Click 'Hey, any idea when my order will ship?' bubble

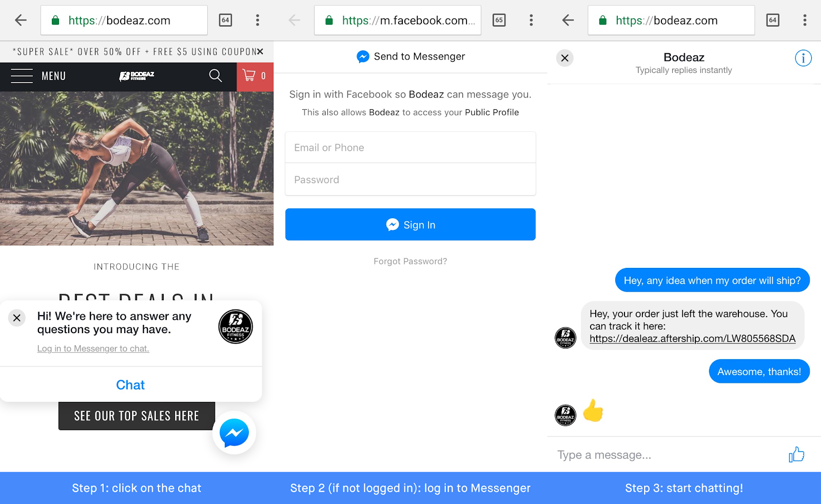[x=712, y=280]
